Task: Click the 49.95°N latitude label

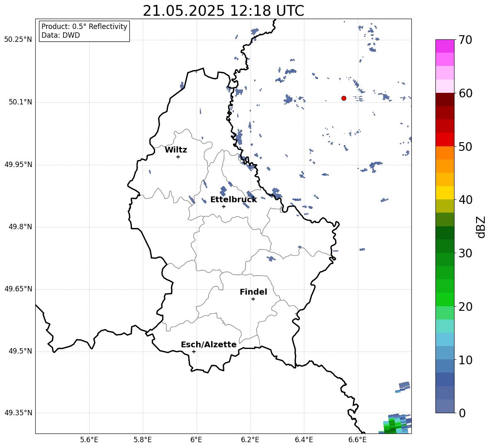Action: (x=18, y=165)
